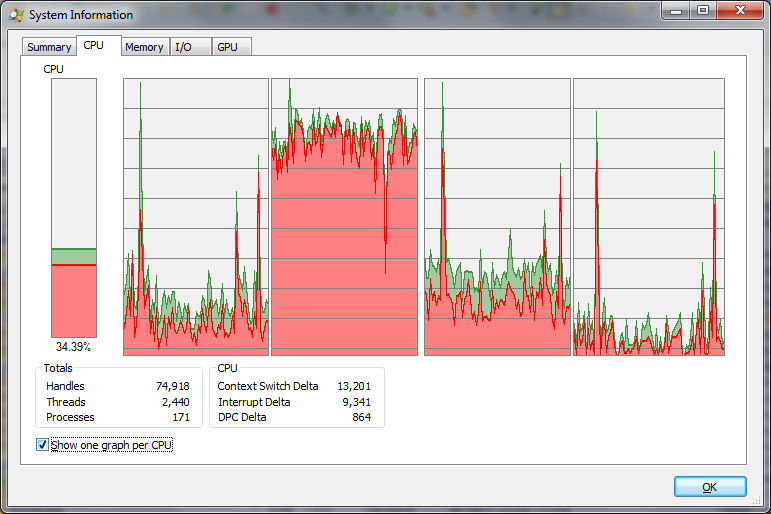Click the second CPU core graph

pyautogui.click(x=344, y=217)
